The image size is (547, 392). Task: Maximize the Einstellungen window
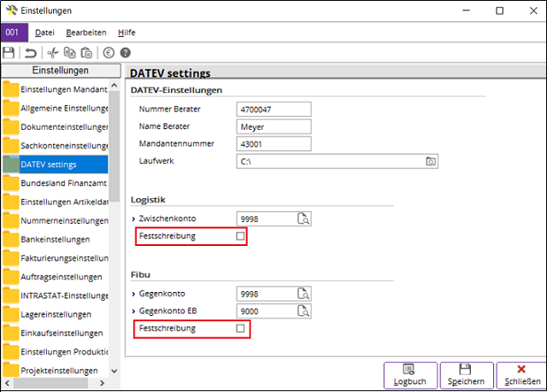pos(499,11)
